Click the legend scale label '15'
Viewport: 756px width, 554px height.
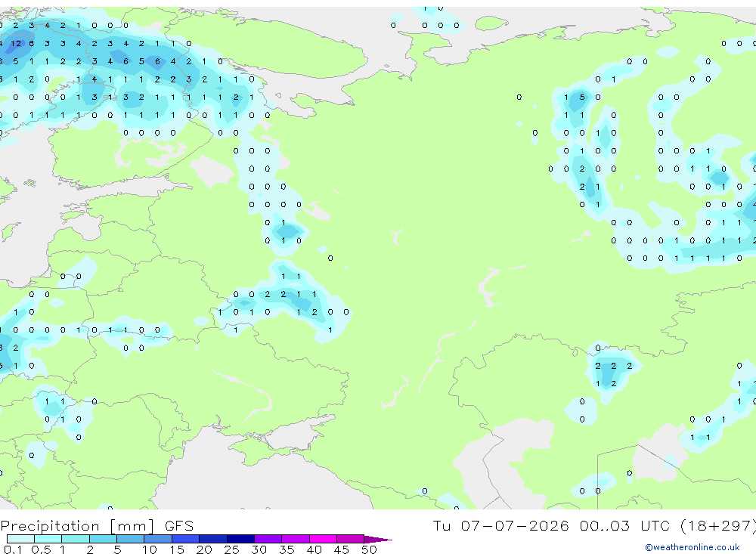177,549
